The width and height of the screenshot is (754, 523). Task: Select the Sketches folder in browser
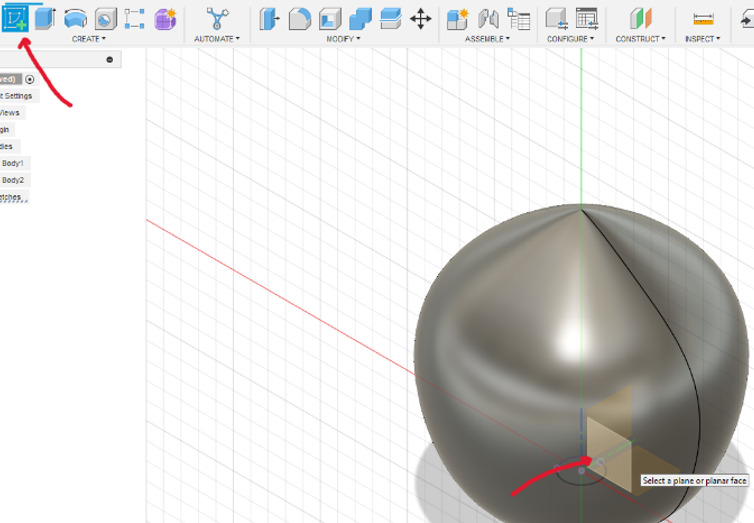pyautogui.click(x=11, y=197)
